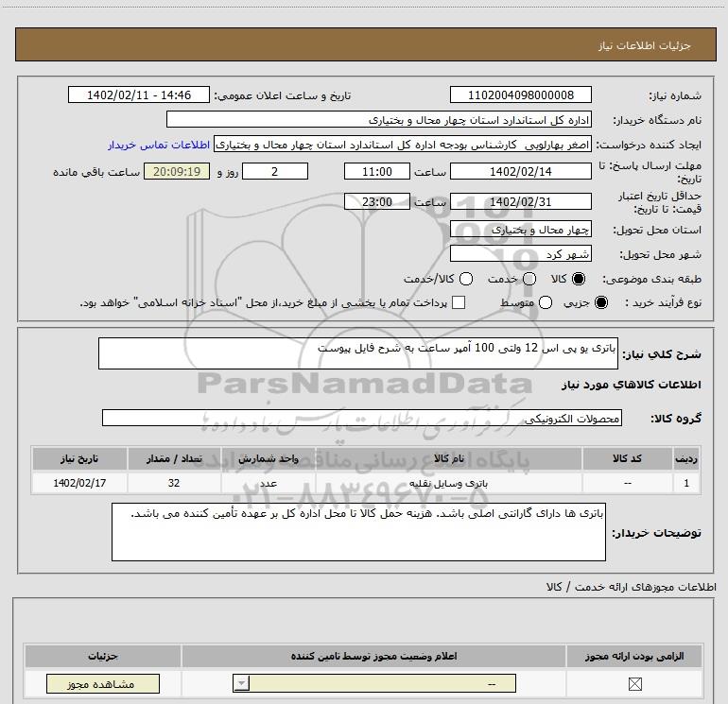Click the ردیف column header
Screen dimensions: 728x704
point(686,458)
